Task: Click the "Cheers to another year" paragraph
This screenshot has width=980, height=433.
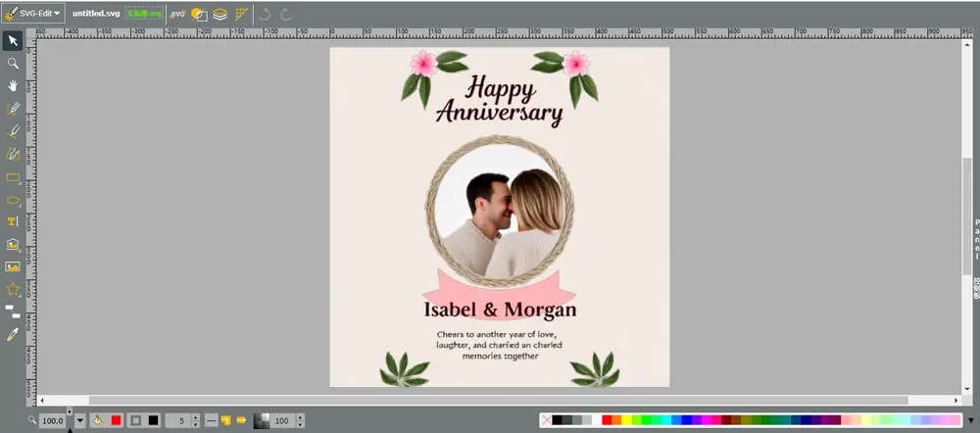Action: [x=499, y=345]
